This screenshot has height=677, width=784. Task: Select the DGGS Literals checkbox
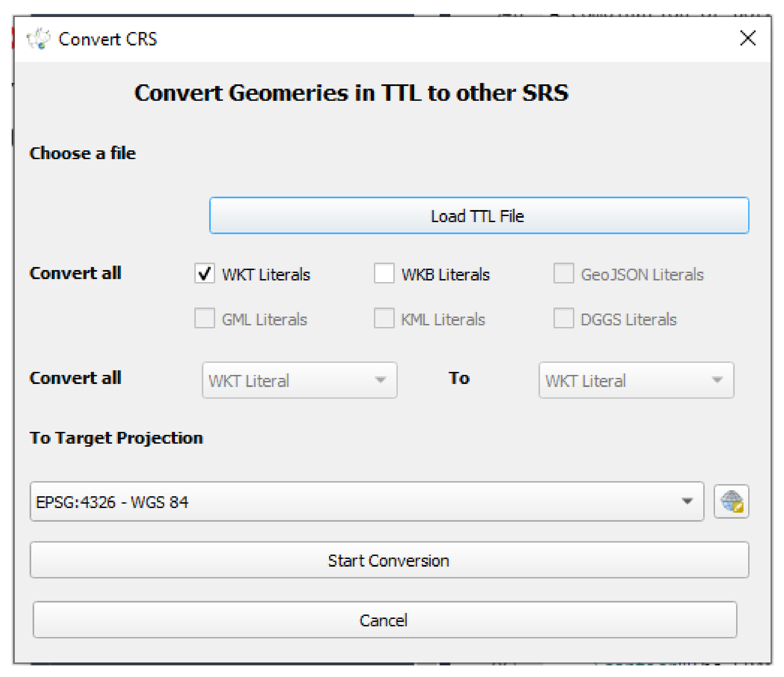click(563, 318)
